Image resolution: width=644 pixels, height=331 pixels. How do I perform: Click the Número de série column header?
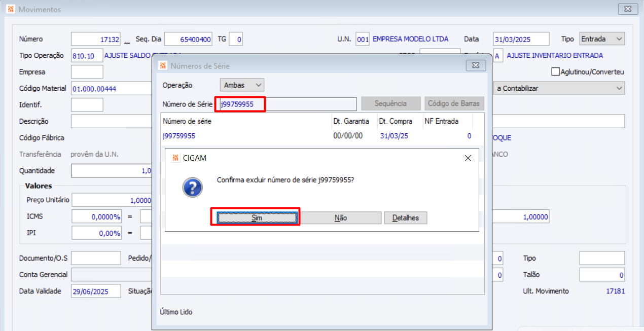coord(187,121)
